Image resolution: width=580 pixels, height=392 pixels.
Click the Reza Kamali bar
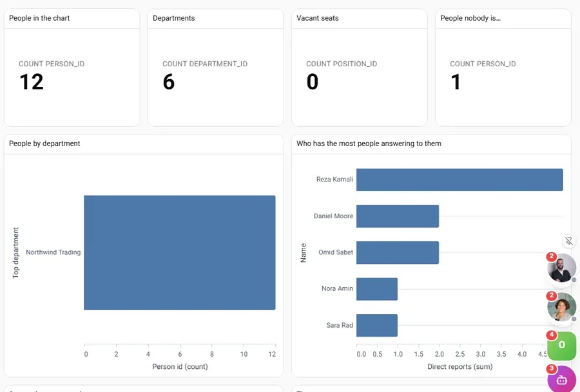click(459, 180)
